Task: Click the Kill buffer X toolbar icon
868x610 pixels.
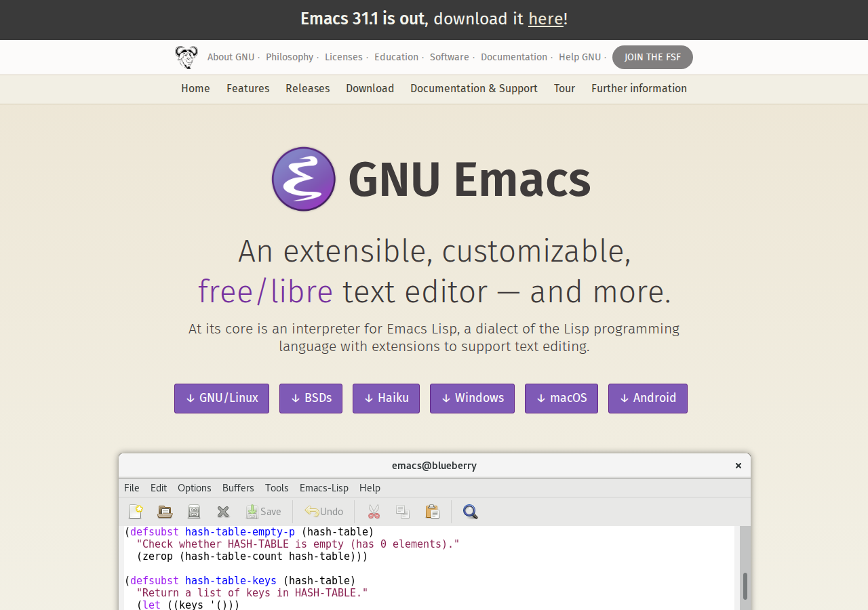Action: tap(223, 512)
